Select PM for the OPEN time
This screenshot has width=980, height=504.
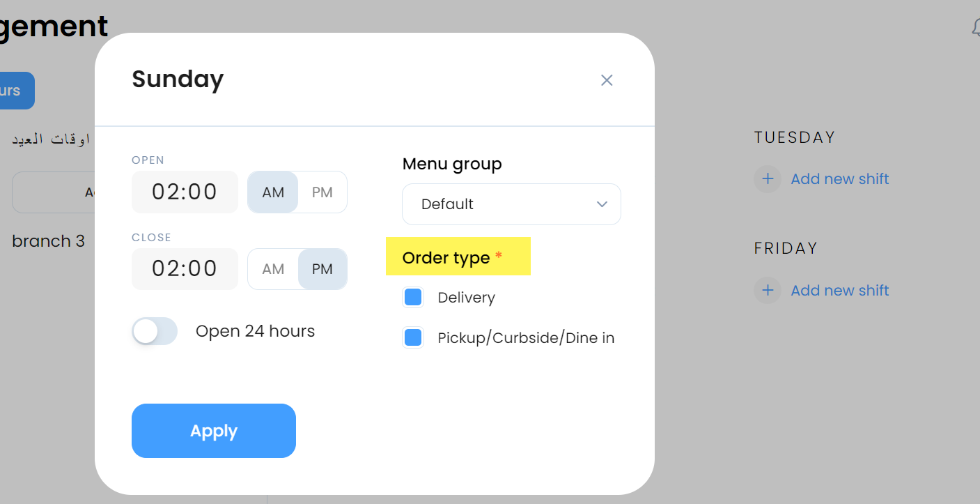tap(322, 192)
